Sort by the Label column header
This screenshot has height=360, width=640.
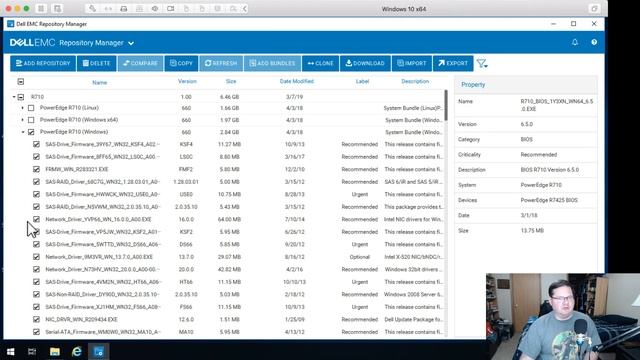click(362, 81)
